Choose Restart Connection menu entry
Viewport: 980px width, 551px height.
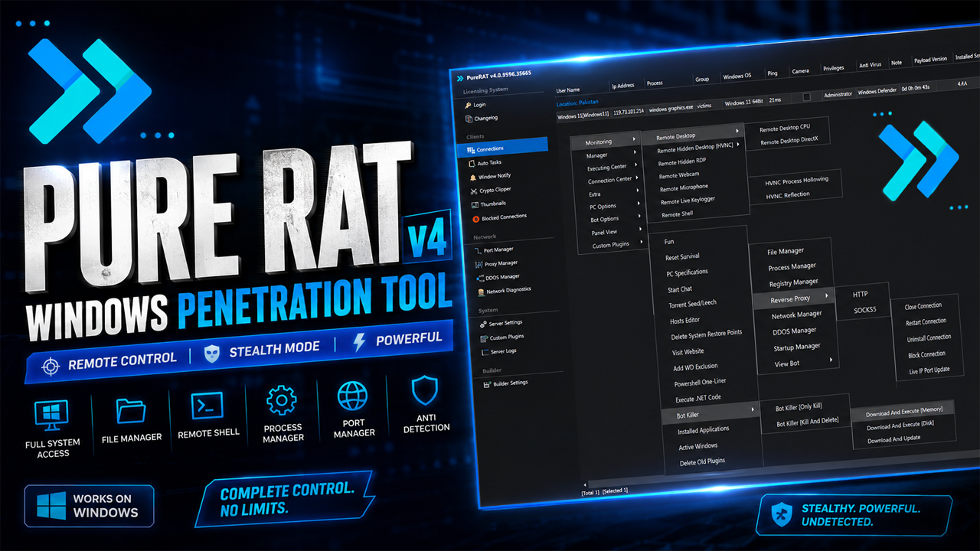926,321
